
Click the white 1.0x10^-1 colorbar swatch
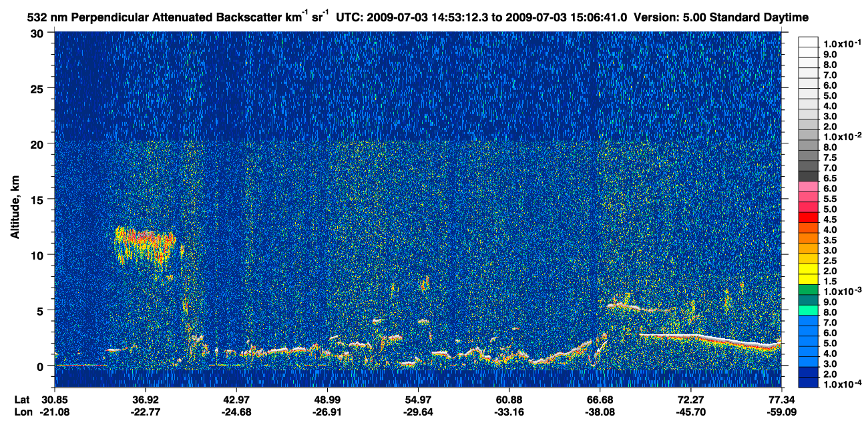pos(808,43)
